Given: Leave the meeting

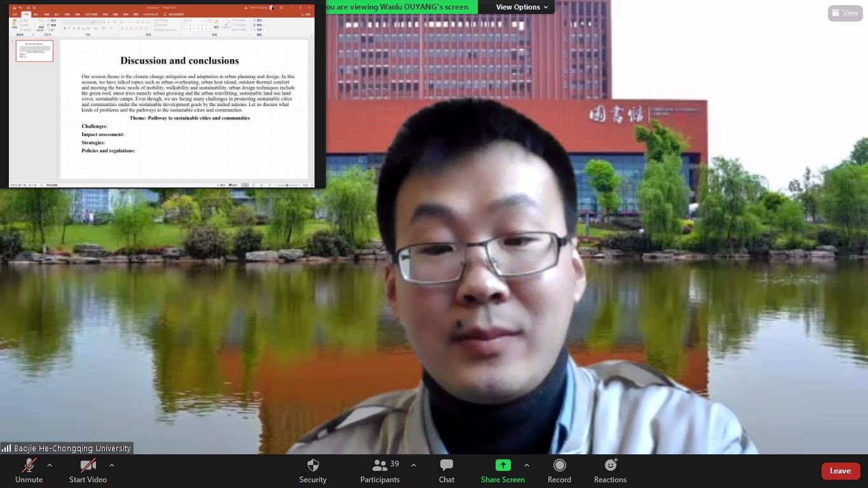Looking at the screenshot, I should click(840, 471).
